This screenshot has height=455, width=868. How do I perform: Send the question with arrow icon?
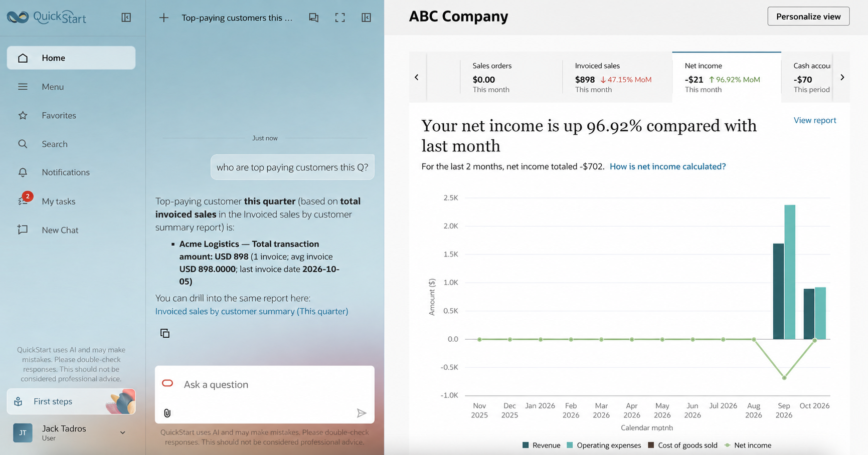click(362, 413)
